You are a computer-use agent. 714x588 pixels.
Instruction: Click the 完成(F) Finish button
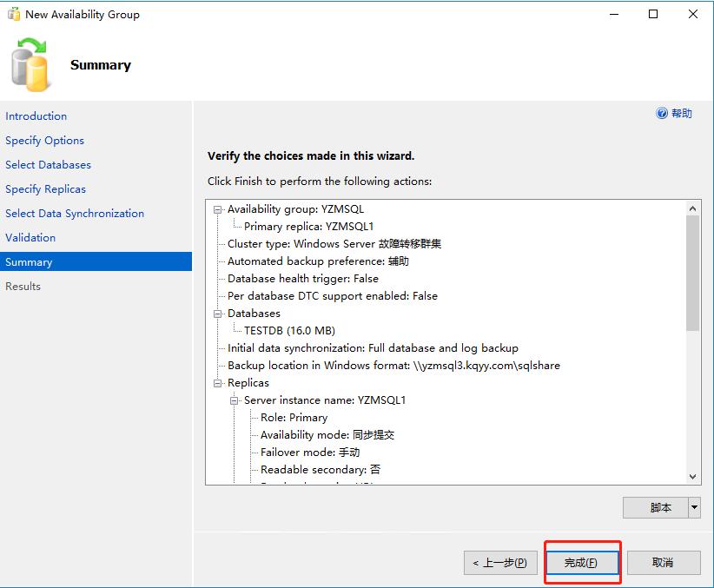(x=582, y=563)
